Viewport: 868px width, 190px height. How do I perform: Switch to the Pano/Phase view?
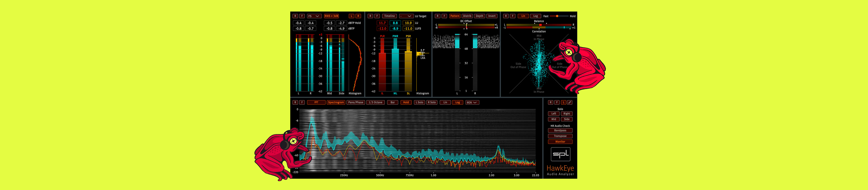tap(356, 102)
